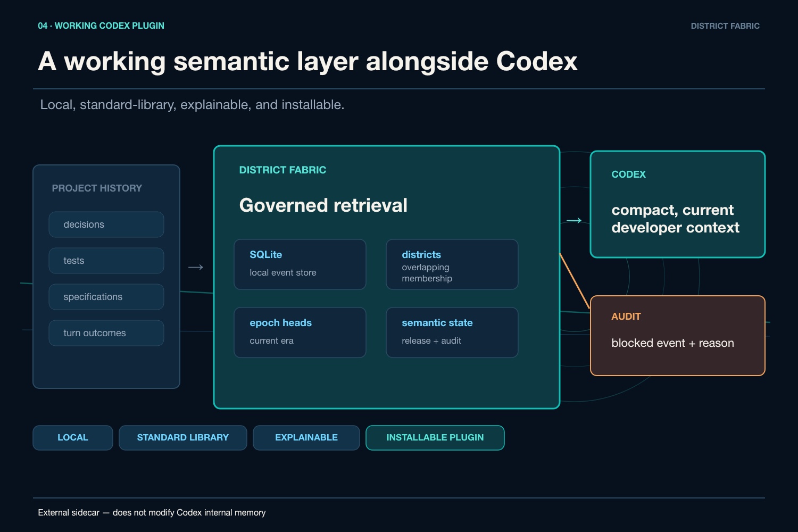This screenshot has width=798, height=532.
Task: Click the STANDARD LIBRARY tag
Action: point(183,438)
